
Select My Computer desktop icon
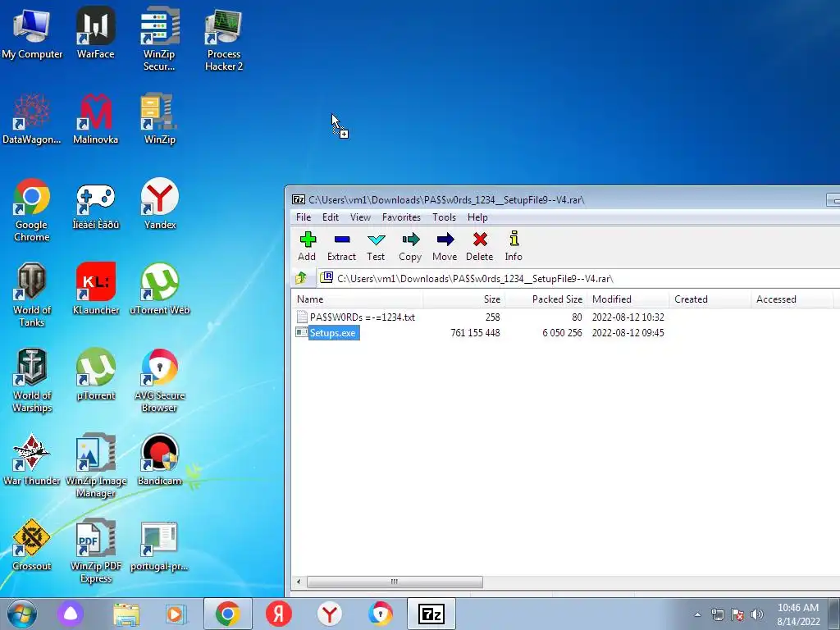[32, 34]
